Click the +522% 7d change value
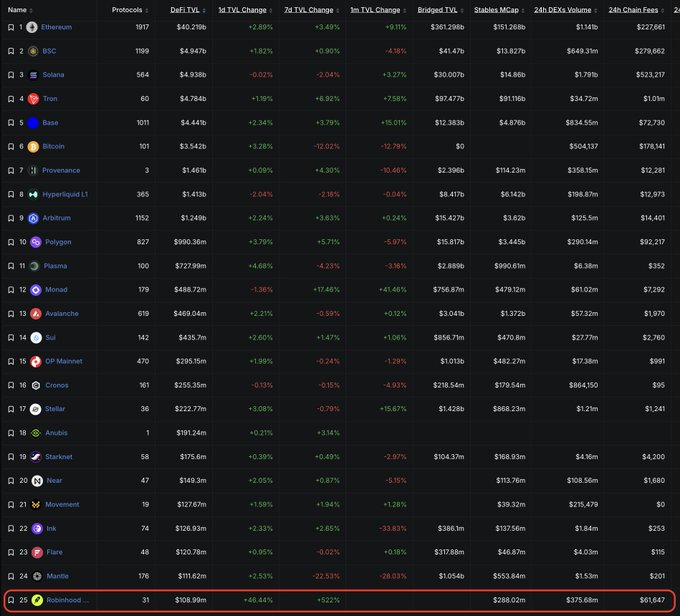The width and height of the screenshot is (680, 616). (x=328, y=600)
